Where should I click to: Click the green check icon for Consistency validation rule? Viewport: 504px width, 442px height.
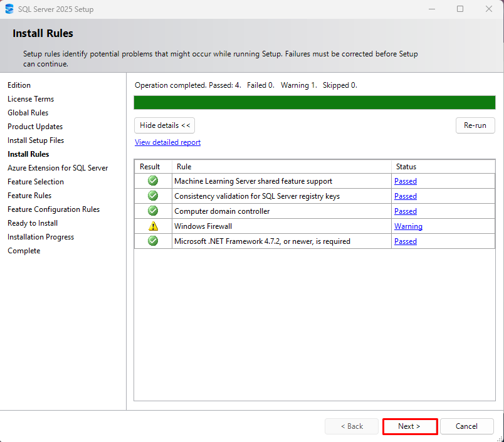coord(153,196)
